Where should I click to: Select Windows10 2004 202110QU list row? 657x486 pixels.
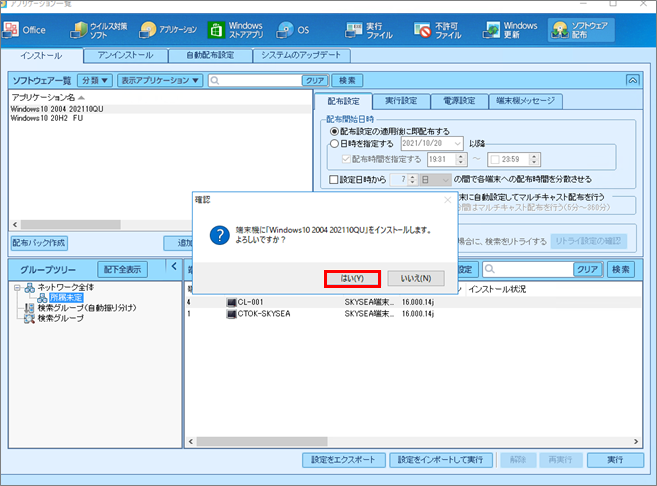[160, 109]
